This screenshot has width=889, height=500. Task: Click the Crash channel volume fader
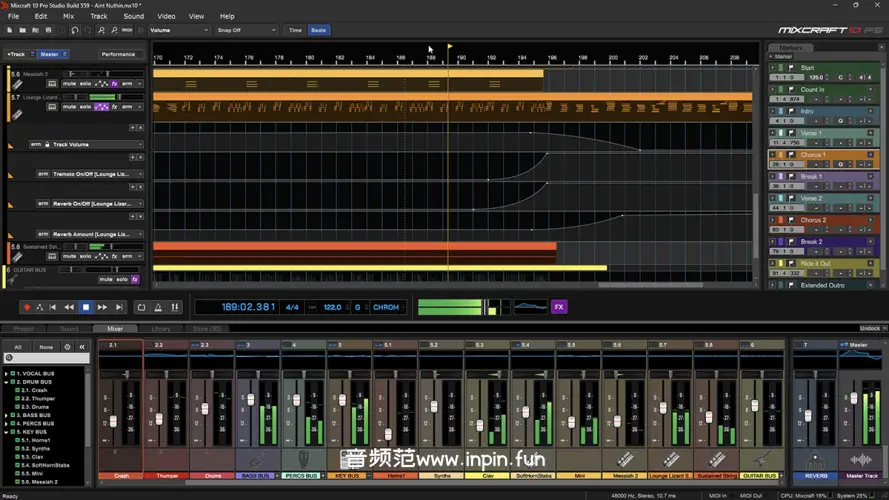click(113, 419)
